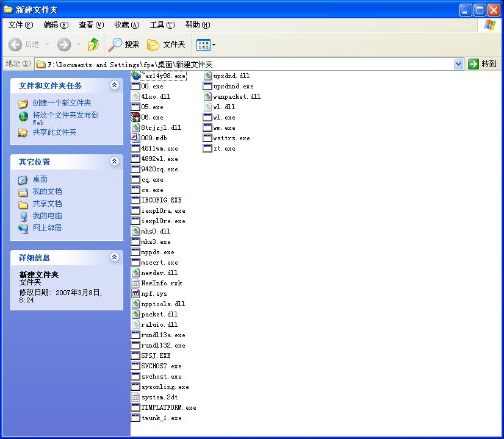Screen dimensions: 504x439
Task: Select file name sysonling.exe
Action: 165,387
